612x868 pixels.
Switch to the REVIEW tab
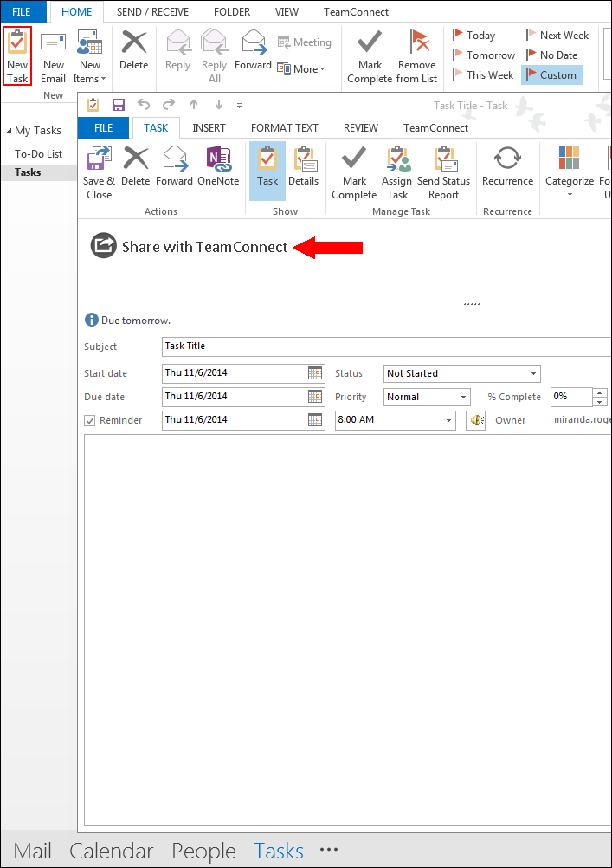[361, 128]
